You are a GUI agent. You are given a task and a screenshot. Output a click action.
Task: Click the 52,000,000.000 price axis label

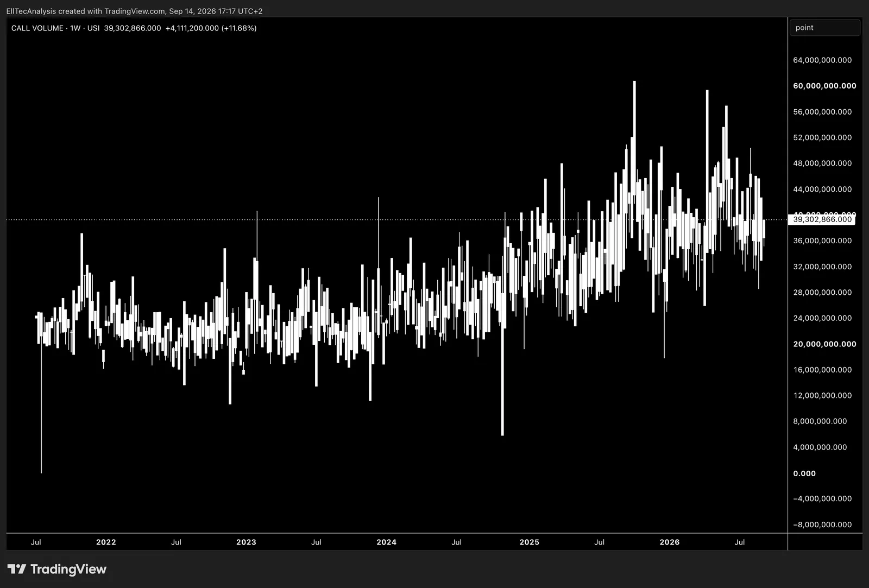pyautogui.click(x=822, y=137)
